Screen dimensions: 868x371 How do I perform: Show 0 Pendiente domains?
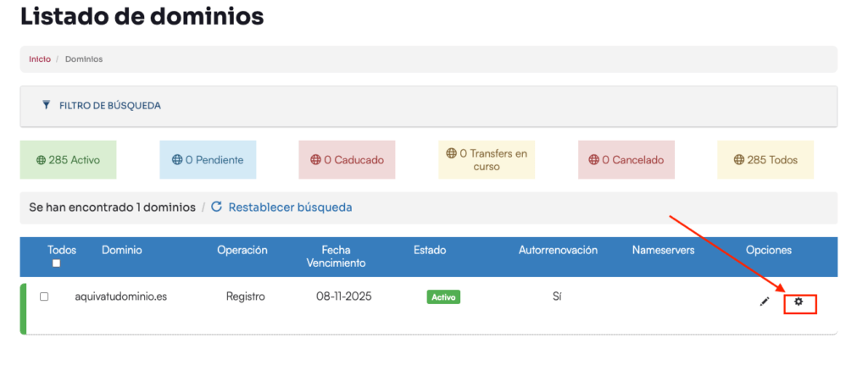208,160
